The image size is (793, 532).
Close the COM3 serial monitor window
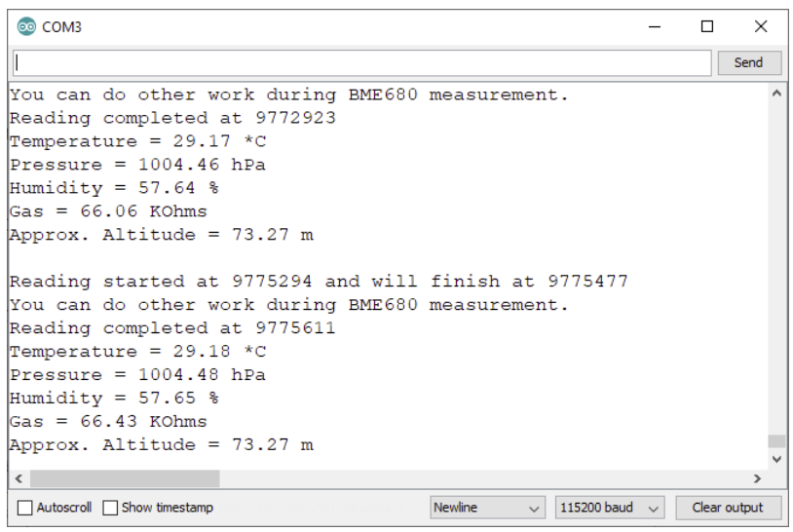pos(761,27)
